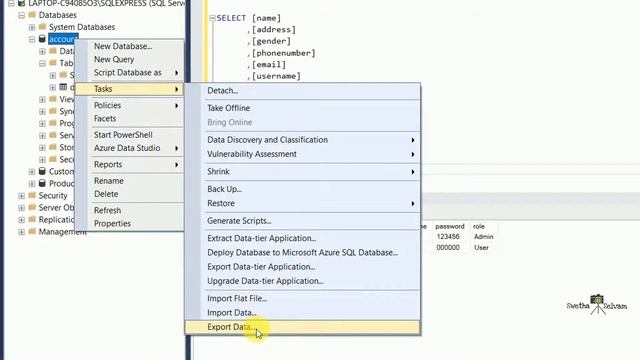640x360 pixels.
Task: Choose Detach... task
Action: 222,91
